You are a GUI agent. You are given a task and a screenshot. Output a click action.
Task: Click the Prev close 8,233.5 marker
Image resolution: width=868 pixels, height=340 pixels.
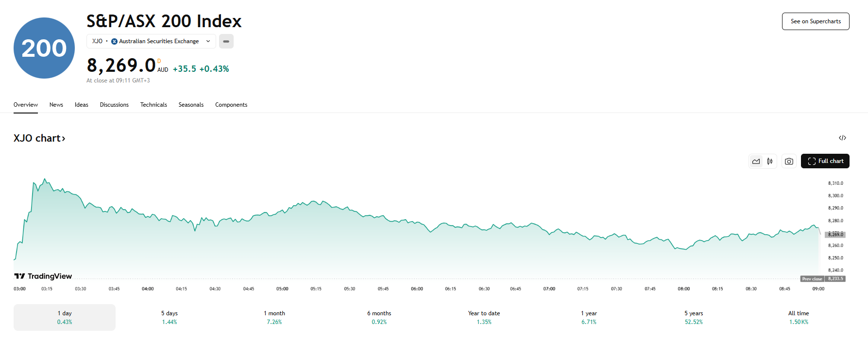(x=822, y=278)
